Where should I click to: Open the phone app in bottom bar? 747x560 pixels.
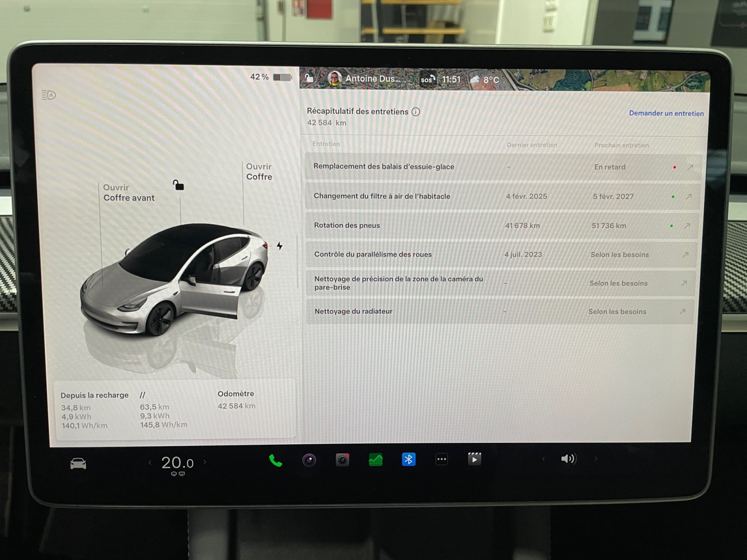coord(275,461)
